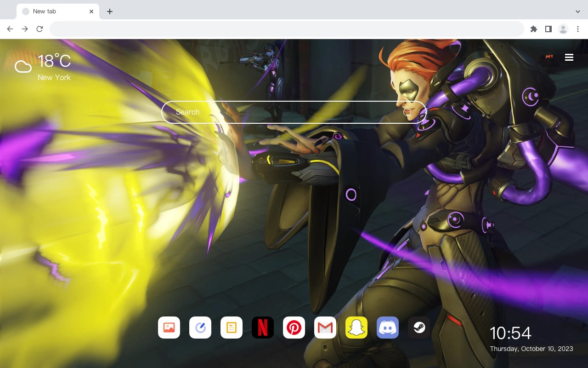The image size is (588, 368).
Task: Reload the current page
Action: tap(40, 29)
